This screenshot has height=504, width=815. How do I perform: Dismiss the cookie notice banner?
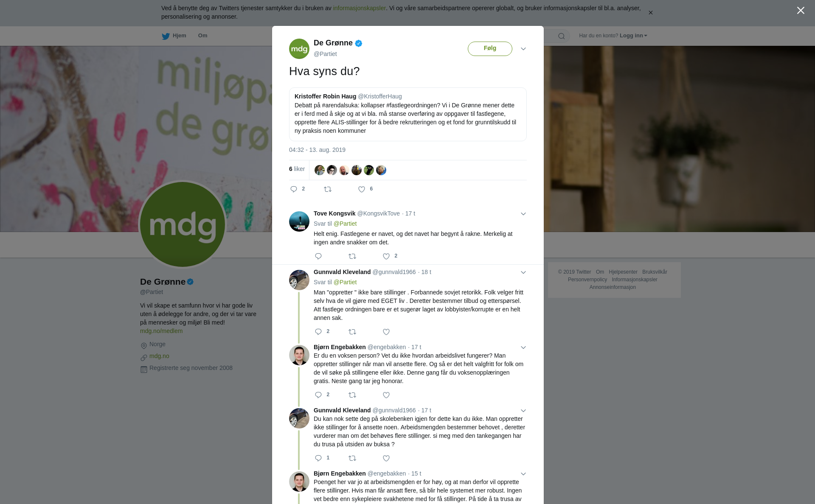[x=650, y=13]
